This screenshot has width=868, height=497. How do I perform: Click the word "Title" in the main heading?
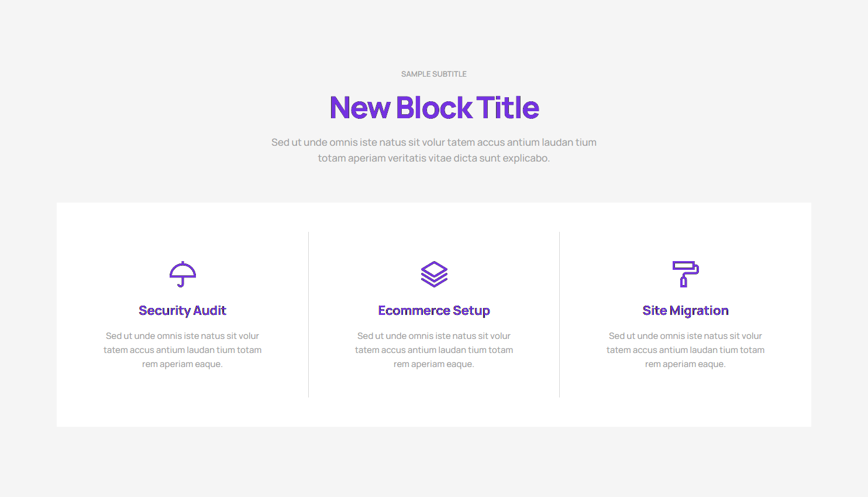coord(508,108)
